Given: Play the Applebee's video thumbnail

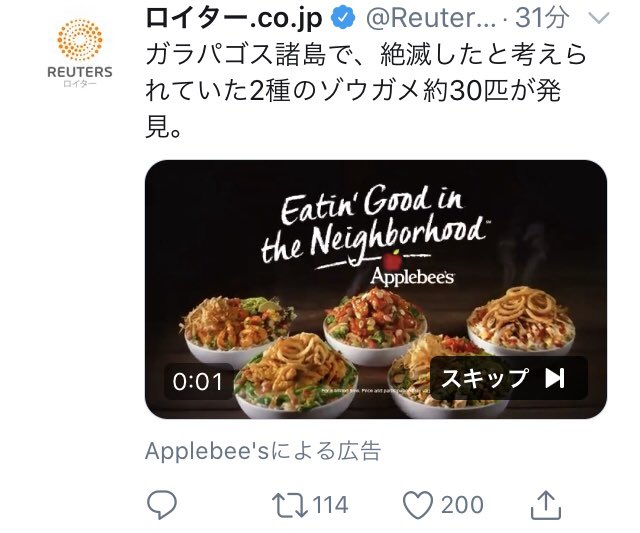Looking at the screenshot, I should pos(376,289).
